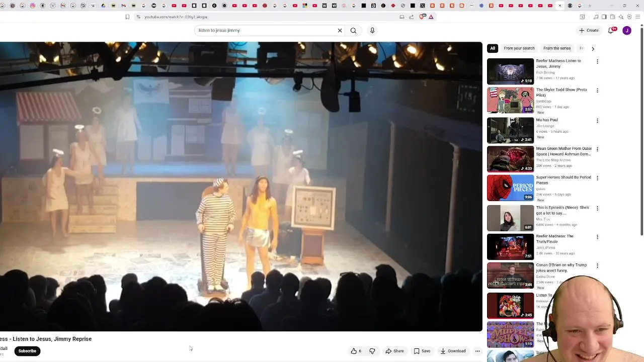
Task: Click the share page icon in address bar
Action: tap(411, 17)
